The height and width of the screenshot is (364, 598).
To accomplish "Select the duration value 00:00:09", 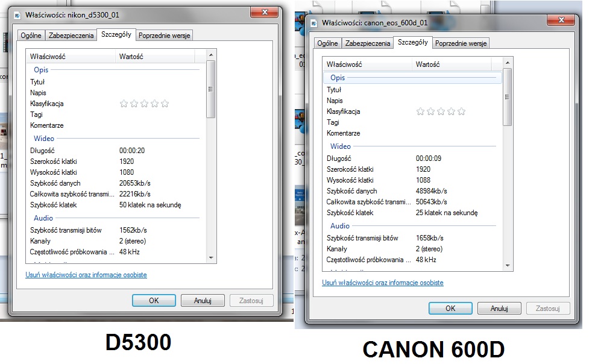I will [x=429, y=158].
